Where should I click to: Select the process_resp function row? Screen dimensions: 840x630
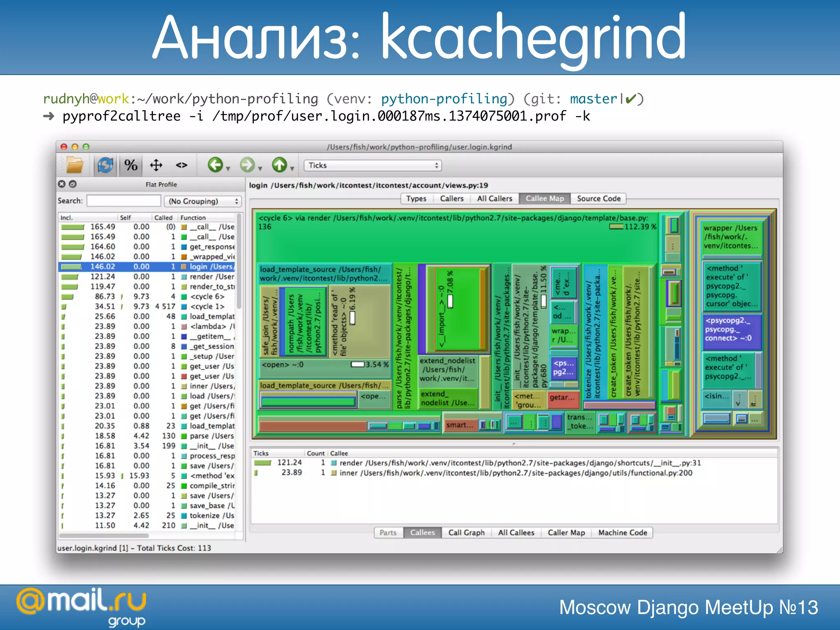(x=147, y=456)
